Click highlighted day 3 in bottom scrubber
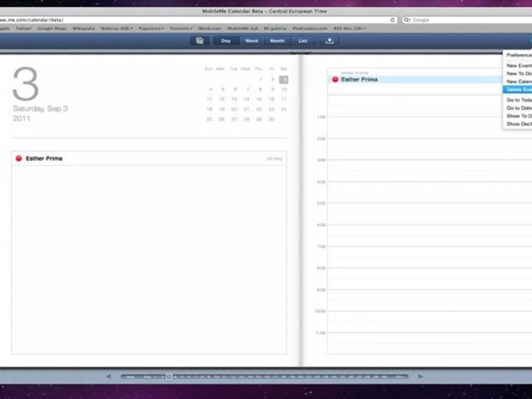 tap(169, 377)
